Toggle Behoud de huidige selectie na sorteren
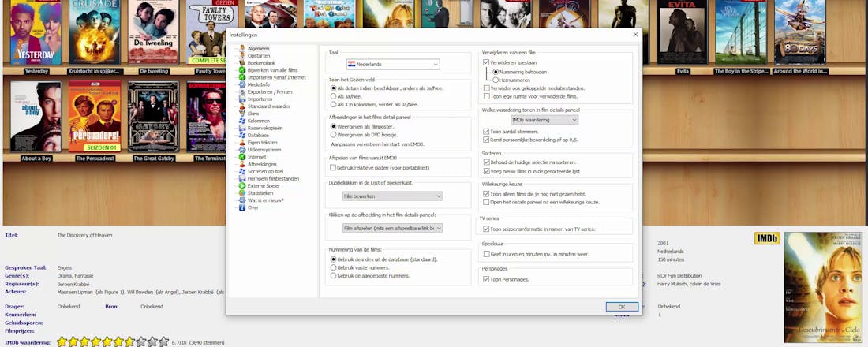 [486, 162]
